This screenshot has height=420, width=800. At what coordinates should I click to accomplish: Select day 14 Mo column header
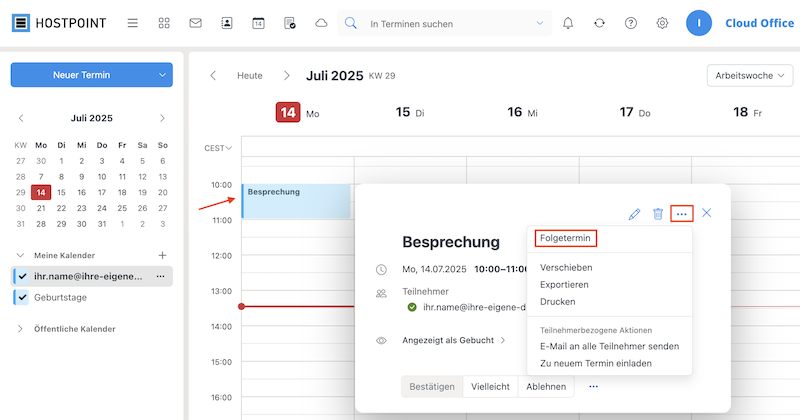tap(297, 113)
